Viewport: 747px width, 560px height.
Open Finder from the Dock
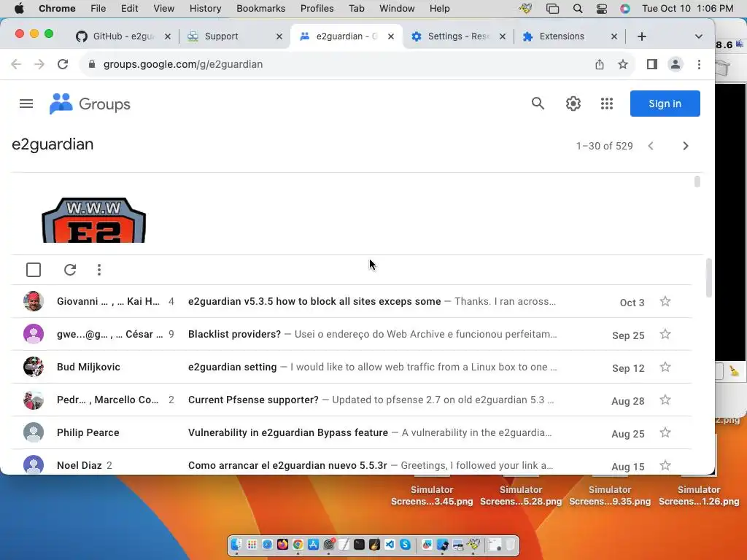click(x=237, y=544)
